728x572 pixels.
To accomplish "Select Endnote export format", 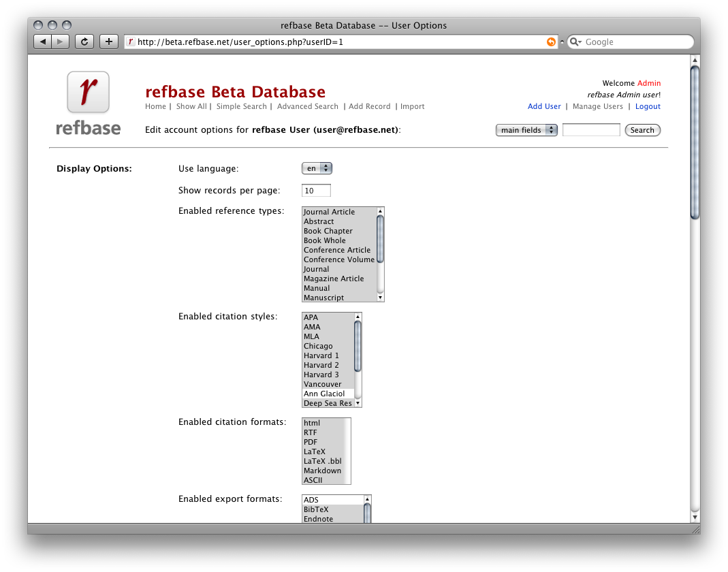I will coord(333,519).
